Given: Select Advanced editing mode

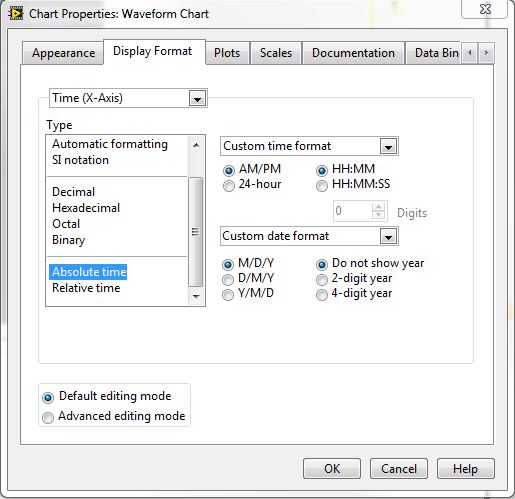Looking at the screenshot, I should tap(48, 417).
